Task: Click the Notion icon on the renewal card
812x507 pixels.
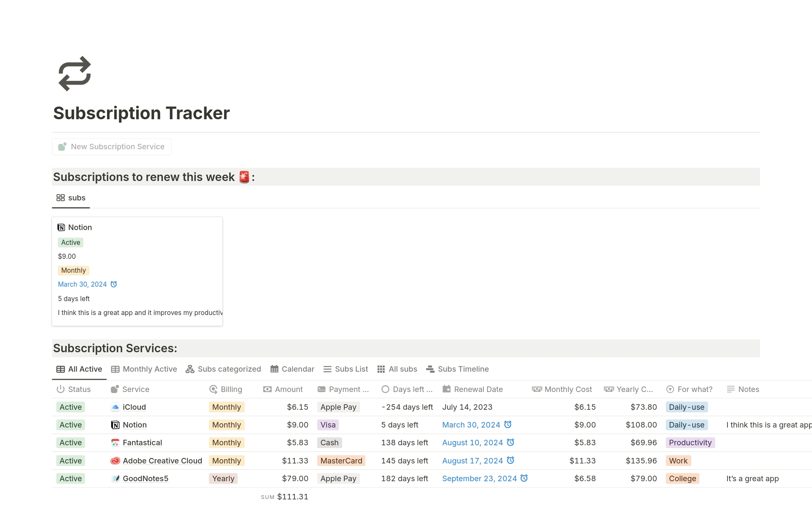Action: [61, 227]
